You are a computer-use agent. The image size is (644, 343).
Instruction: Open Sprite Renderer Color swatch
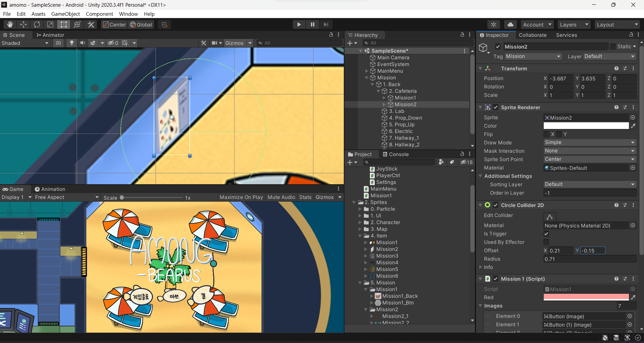[x=586, y=126]
